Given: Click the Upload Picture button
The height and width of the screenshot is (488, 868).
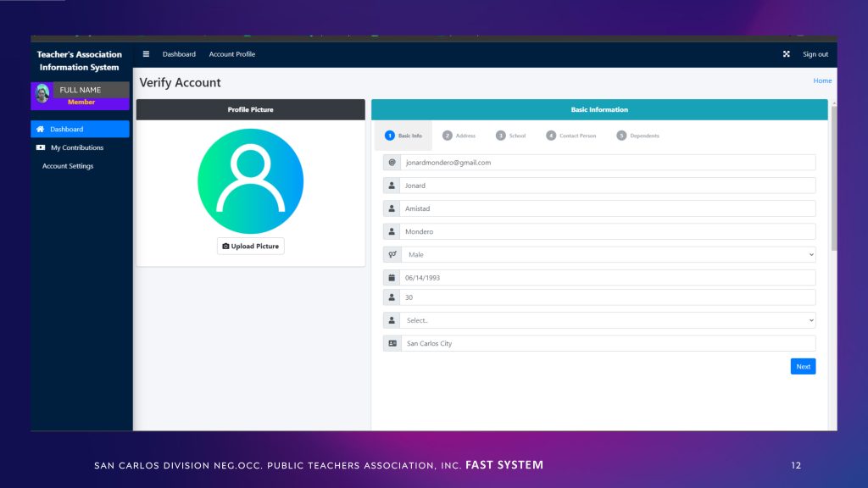Looking at the screenshot, I should (x=251, y=247).
